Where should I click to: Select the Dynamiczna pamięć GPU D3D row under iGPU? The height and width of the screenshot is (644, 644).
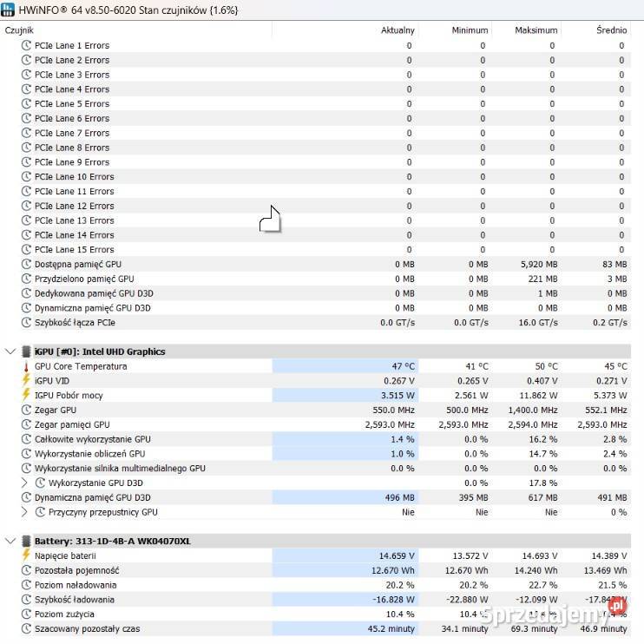click(92, 498)
